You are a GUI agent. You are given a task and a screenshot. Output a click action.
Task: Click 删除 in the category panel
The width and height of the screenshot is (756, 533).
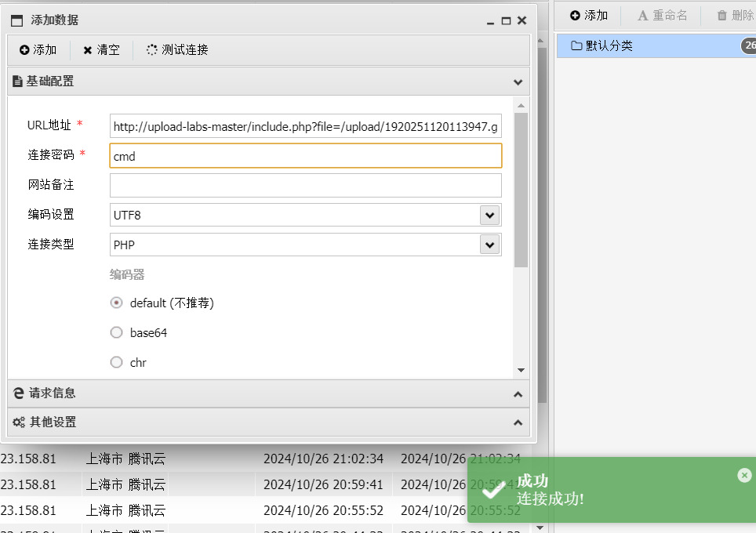[735, 16]
